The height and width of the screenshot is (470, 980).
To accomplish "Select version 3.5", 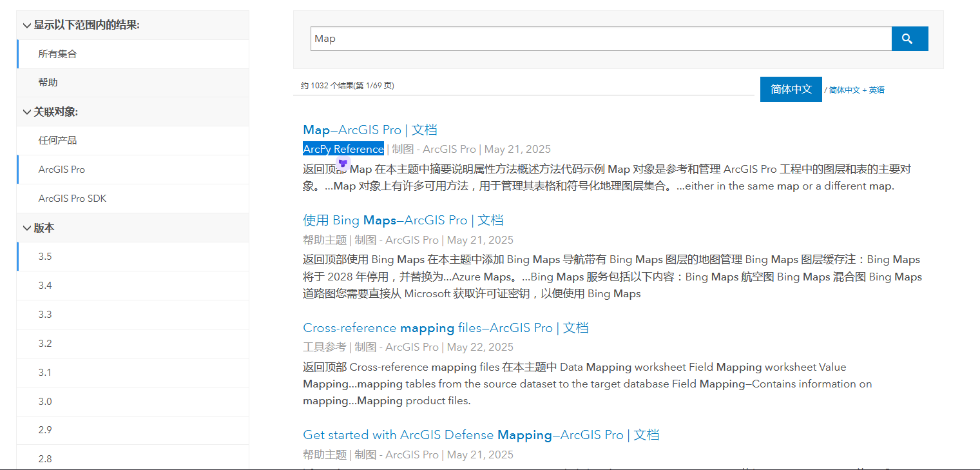I will (x=133, y=257).
